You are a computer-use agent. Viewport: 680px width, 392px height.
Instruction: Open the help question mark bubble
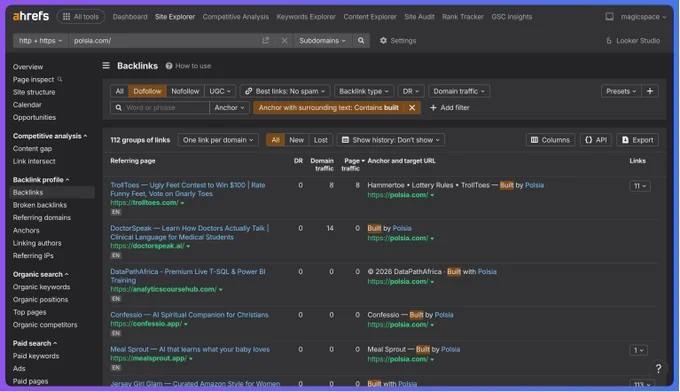658,369
